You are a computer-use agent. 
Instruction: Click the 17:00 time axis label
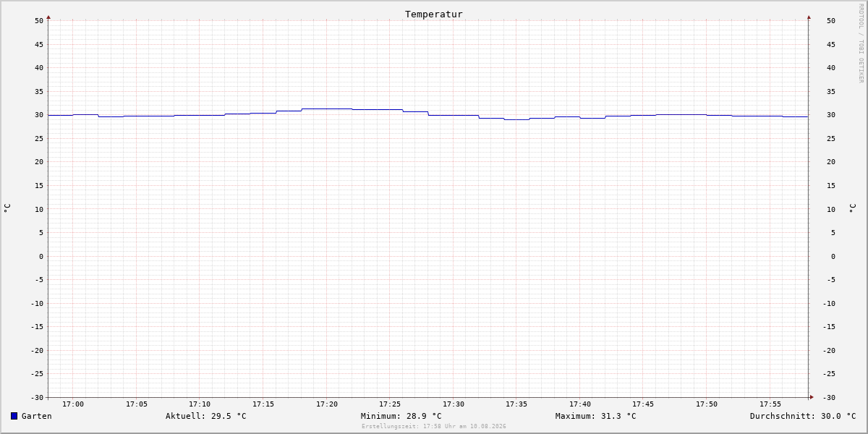coord(73,404)
